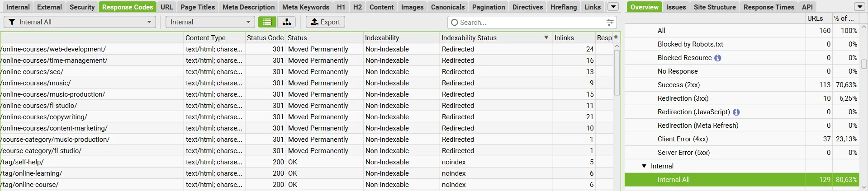
Task: Switch to Page Titles tab
Action: click(x=198, y=7)
